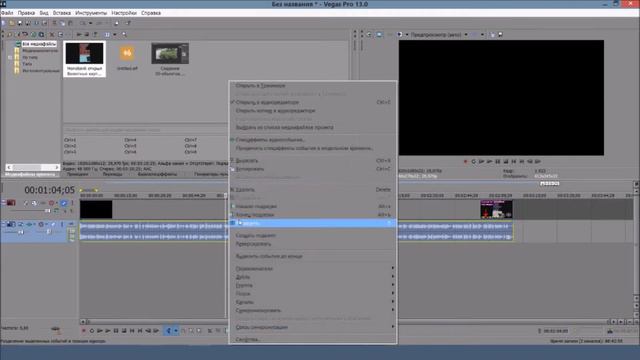Start timeline playback with the Play button
This screenshot has width=640, height=360.
(108, 331)
